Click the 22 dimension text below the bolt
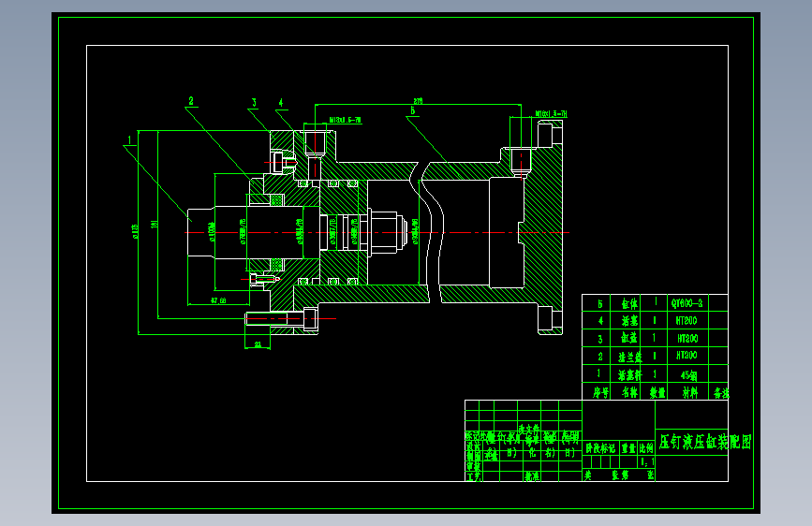The width and height of the screenshot is (812, 526). tap(258, 344)
